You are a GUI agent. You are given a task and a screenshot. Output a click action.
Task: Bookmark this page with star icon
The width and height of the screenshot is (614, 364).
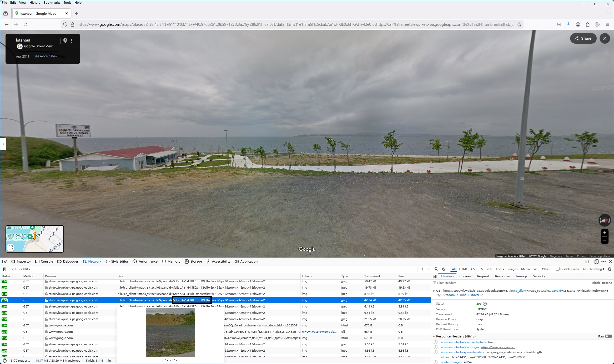click(x=519, y=24)
